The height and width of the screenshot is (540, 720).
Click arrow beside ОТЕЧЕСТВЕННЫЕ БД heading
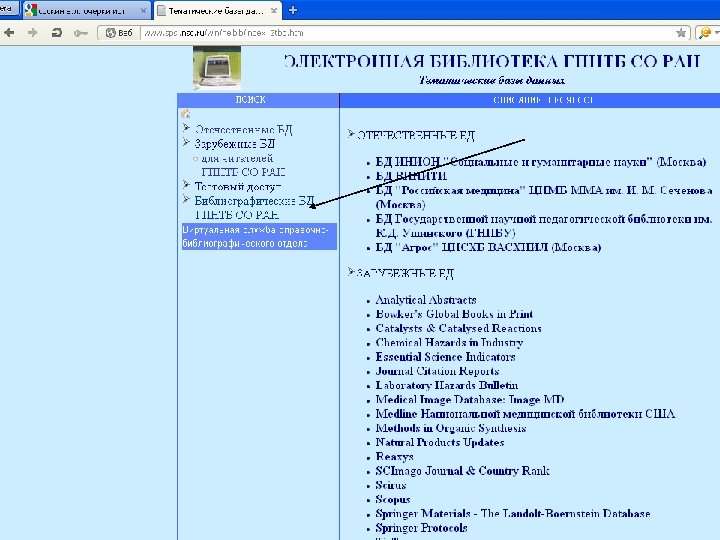point(351,134)
